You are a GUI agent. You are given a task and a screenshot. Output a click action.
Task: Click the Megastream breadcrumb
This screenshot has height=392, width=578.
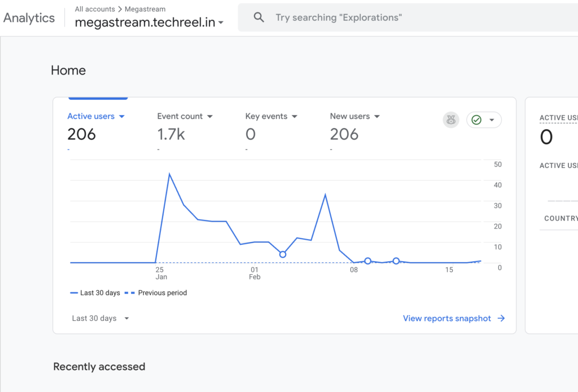145,9
